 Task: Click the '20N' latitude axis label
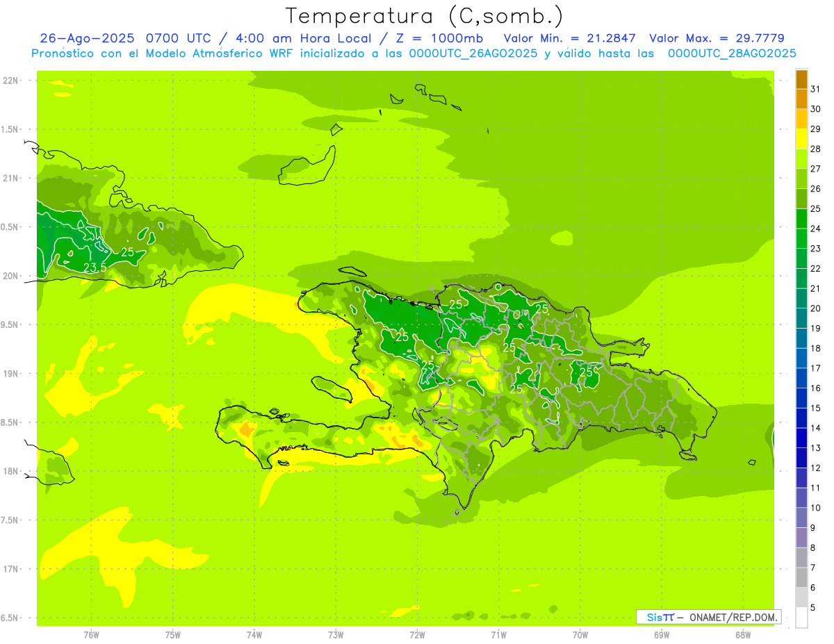[11, 276]
